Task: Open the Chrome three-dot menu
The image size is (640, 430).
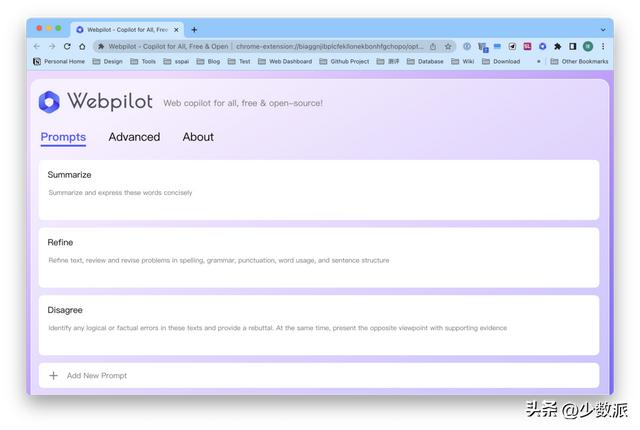Action: point(603,47)
